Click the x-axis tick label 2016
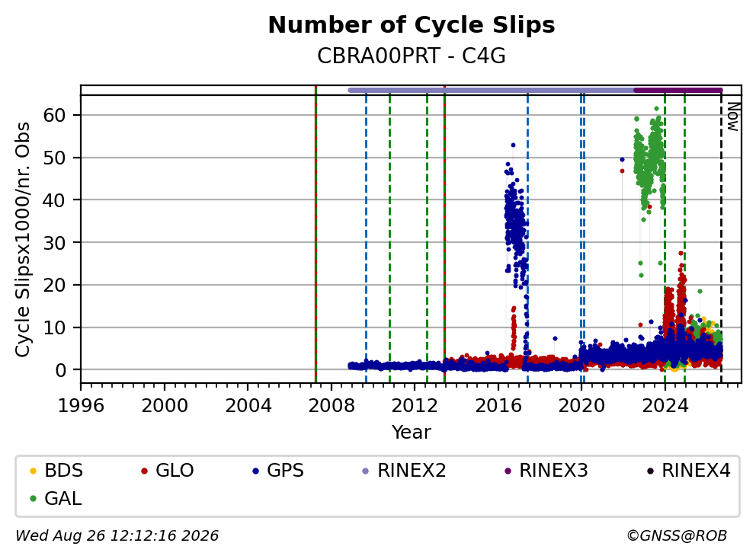 pyautogui.click(x=498, y=406)
